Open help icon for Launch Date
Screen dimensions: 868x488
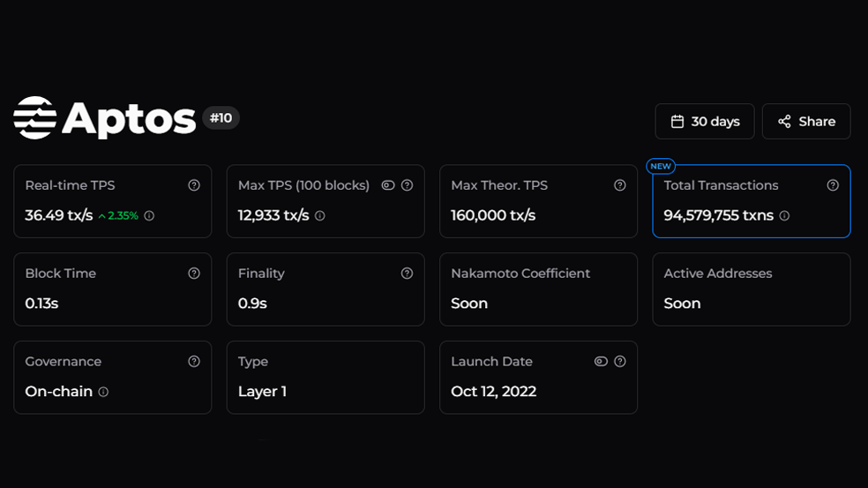click(x=620, y=361)
